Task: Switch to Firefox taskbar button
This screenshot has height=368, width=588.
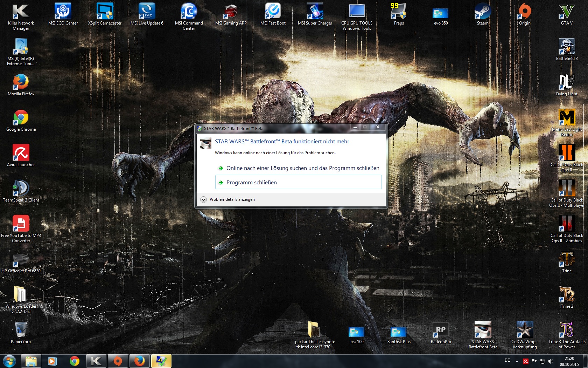Action: point(139,361)
